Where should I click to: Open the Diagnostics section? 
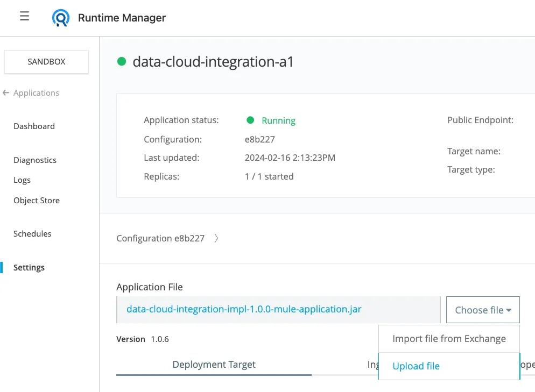(x=35, y=160)
